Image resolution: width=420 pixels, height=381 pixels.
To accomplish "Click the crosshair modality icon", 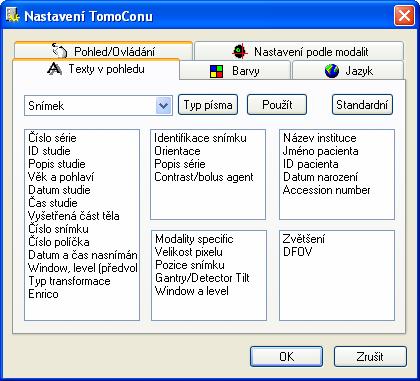I will (240, 51).
